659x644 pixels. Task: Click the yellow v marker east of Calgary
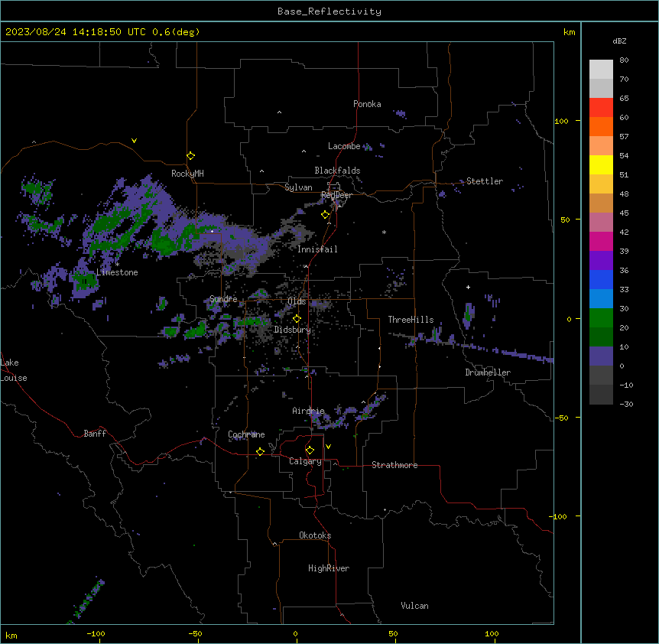328,447
